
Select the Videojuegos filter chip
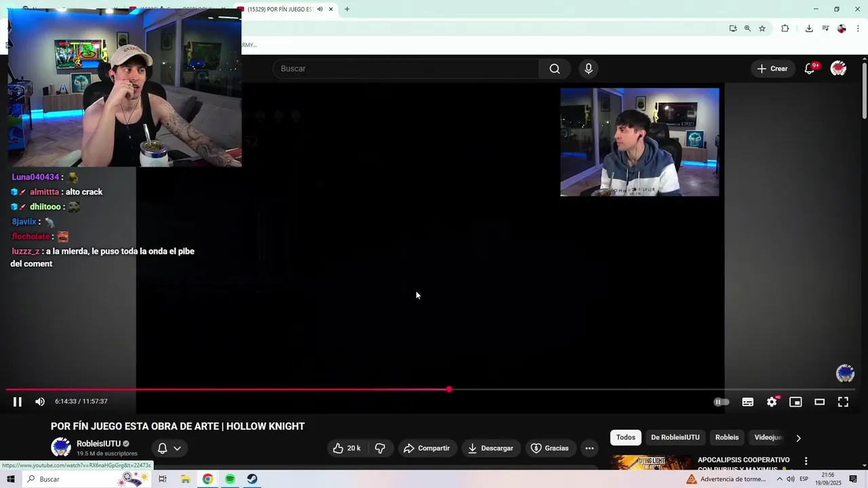pyautogui.click(x=768, y=437)
